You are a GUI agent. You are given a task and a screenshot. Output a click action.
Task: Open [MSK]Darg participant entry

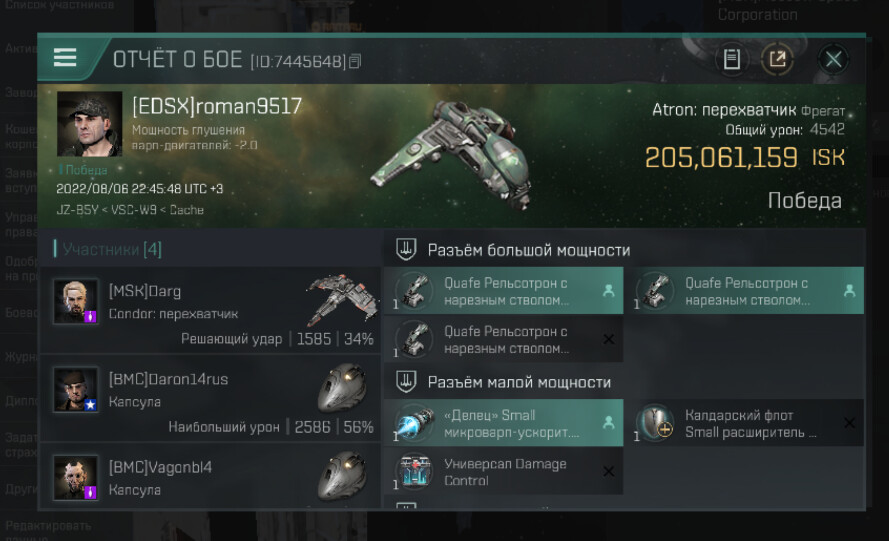(210, 310)
